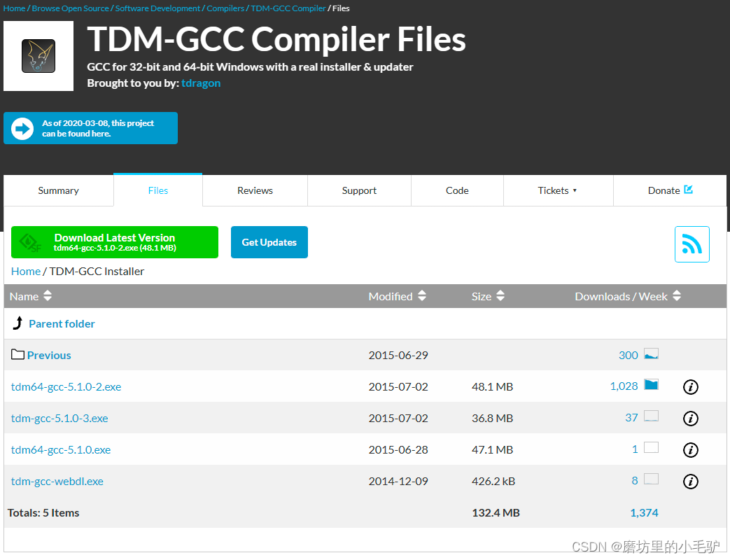Download tdm64-gcc-5.1.0.exe file link
The image size is (730, 560).
click(x=61, y=449)
